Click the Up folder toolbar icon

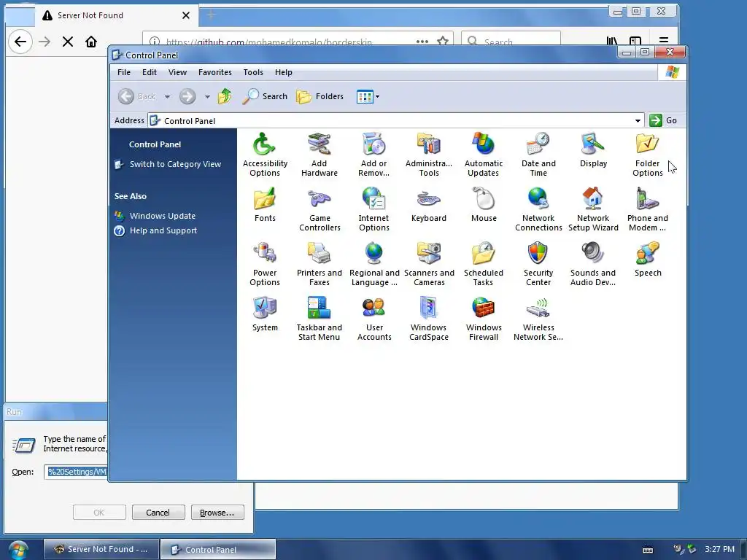(x=225, y=96)
